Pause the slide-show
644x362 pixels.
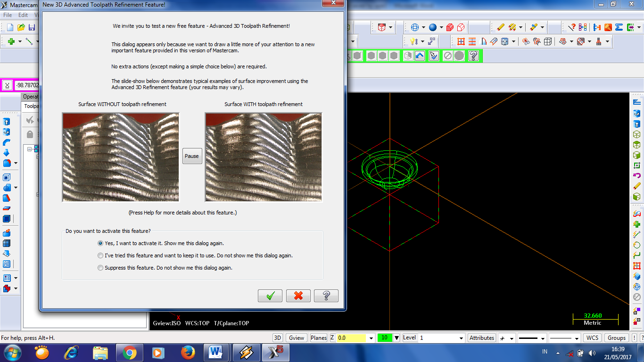tap(192, 156)
